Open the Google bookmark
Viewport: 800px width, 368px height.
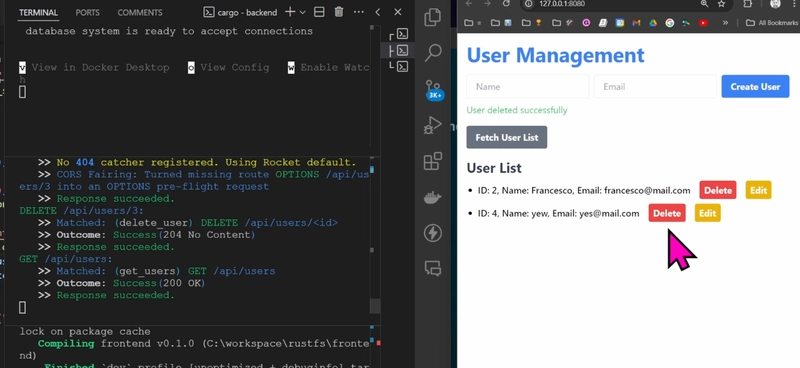point(670,23)
